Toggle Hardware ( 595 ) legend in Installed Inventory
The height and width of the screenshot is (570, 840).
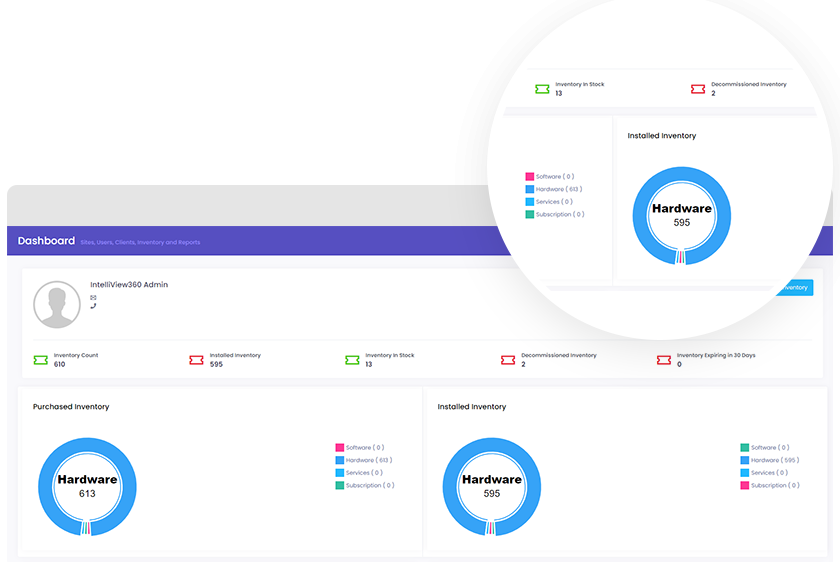[x=770, y=460]
